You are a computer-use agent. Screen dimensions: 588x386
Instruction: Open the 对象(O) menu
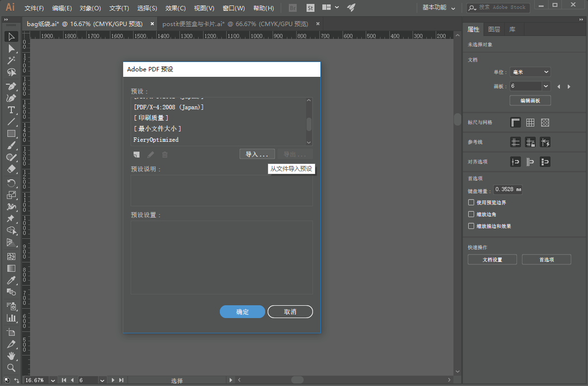click(x=90, y=8)
